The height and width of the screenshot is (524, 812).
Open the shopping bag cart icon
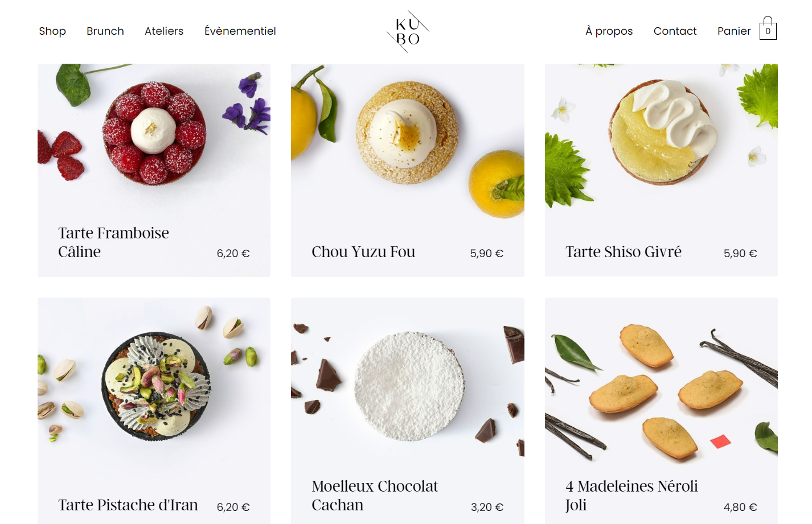[768, 28]
